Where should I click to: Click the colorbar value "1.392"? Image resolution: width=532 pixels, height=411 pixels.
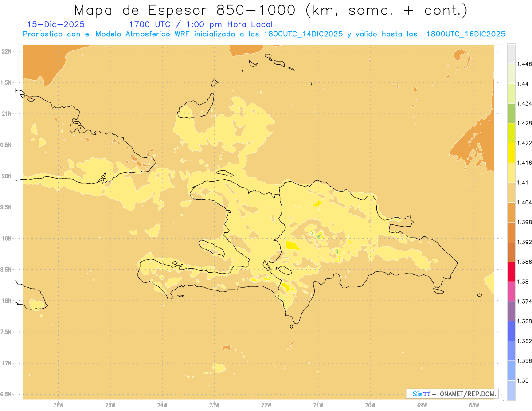coord(524,242)
